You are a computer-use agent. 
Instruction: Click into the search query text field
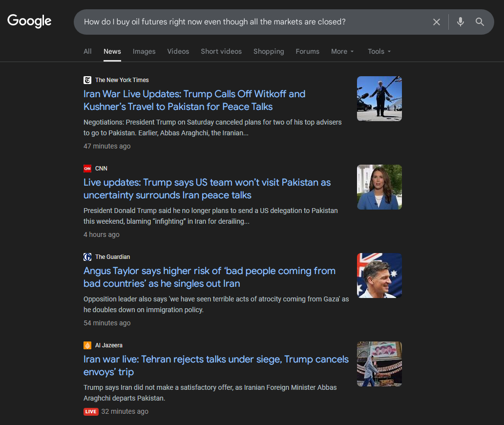tap(244, 22)
